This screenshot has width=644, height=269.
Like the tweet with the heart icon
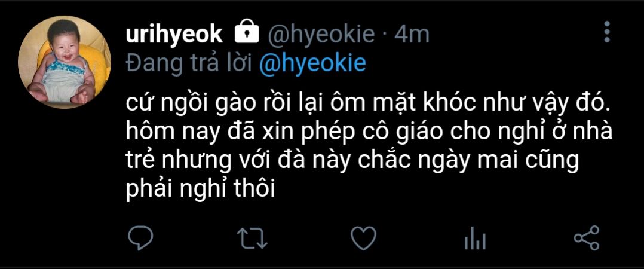click(x=363, y=238)
